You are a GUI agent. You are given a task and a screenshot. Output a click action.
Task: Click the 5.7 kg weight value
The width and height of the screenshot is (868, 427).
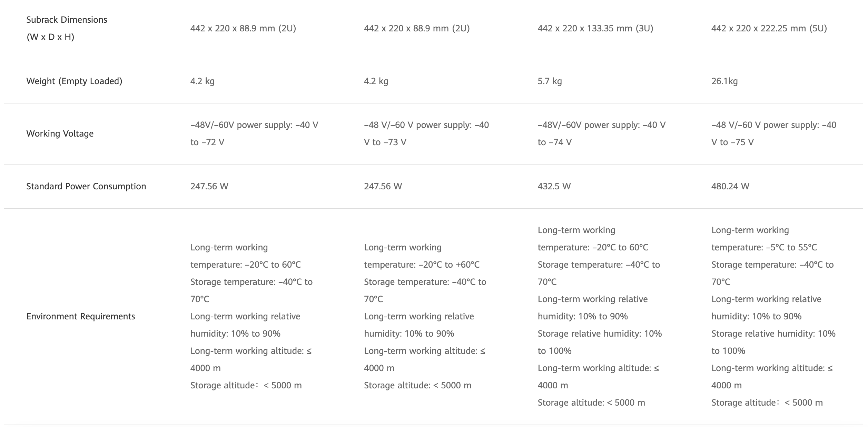point(550,81)
